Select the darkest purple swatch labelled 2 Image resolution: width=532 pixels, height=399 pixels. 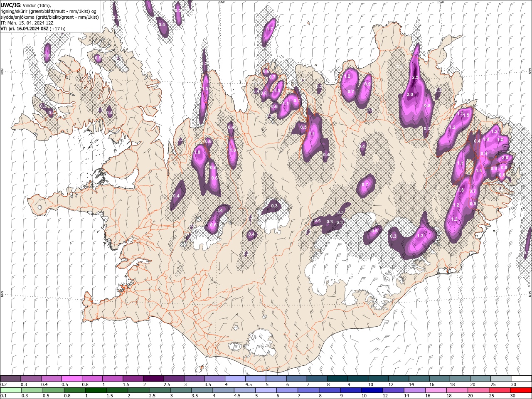point(153,379)
